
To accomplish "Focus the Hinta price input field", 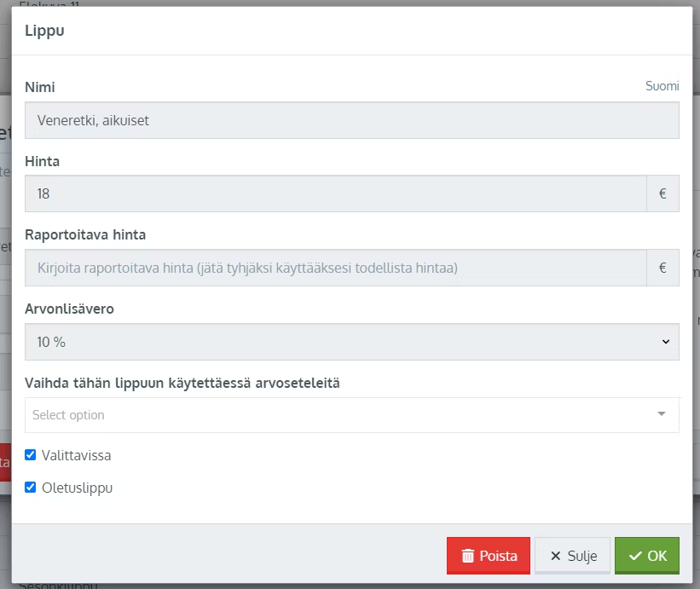I will [336, 193].
